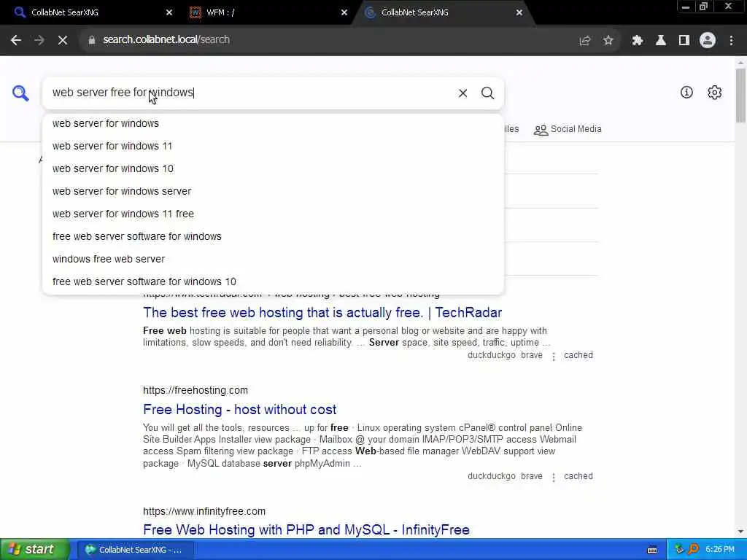Open the SearXNG about info icon

point(686,93)
